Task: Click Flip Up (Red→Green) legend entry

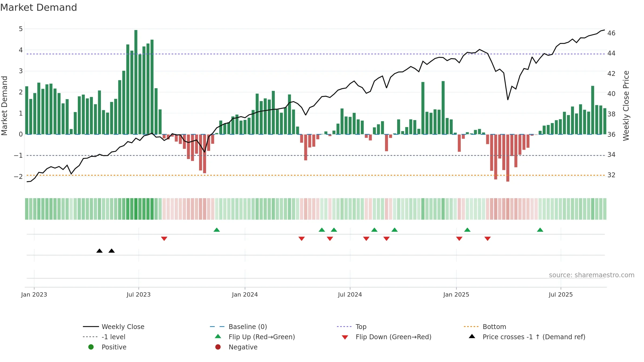Action: (255, 337)
